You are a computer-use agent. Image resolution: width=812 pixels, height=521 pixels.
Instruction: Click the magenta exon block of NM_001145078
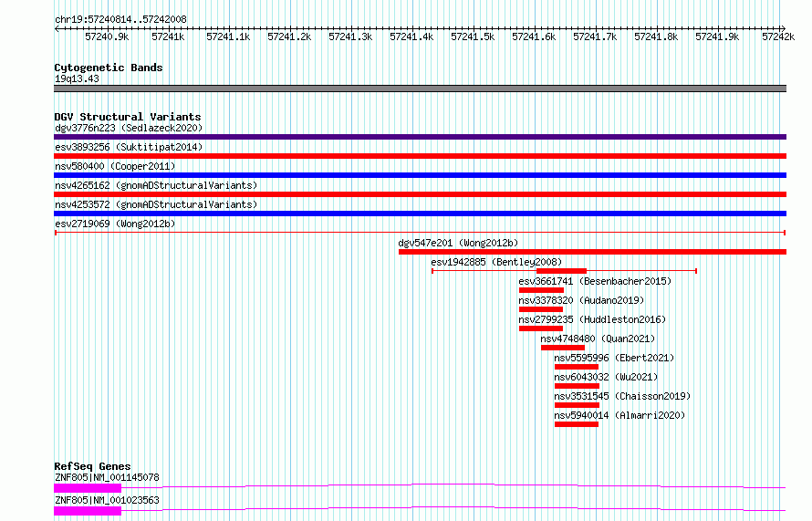pyautogui.click(x=88, y=488)
